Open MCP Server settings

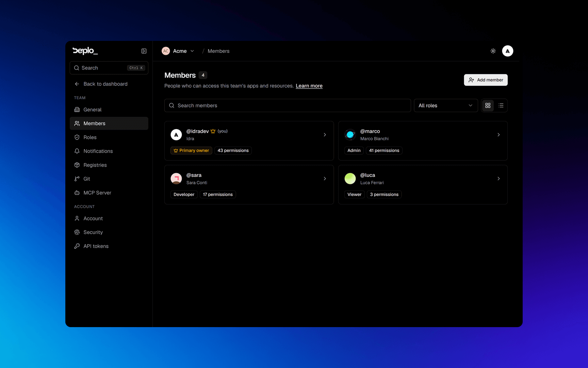point(109,193)
